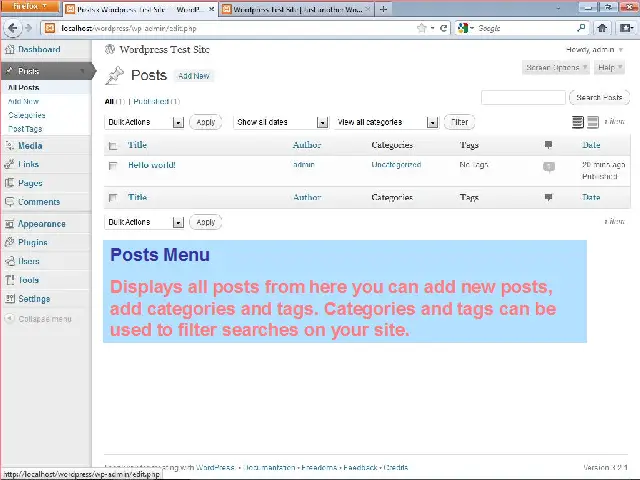Switch to excerpt view mode icon
Screen dimensions: 640x480
coord(593,122)
